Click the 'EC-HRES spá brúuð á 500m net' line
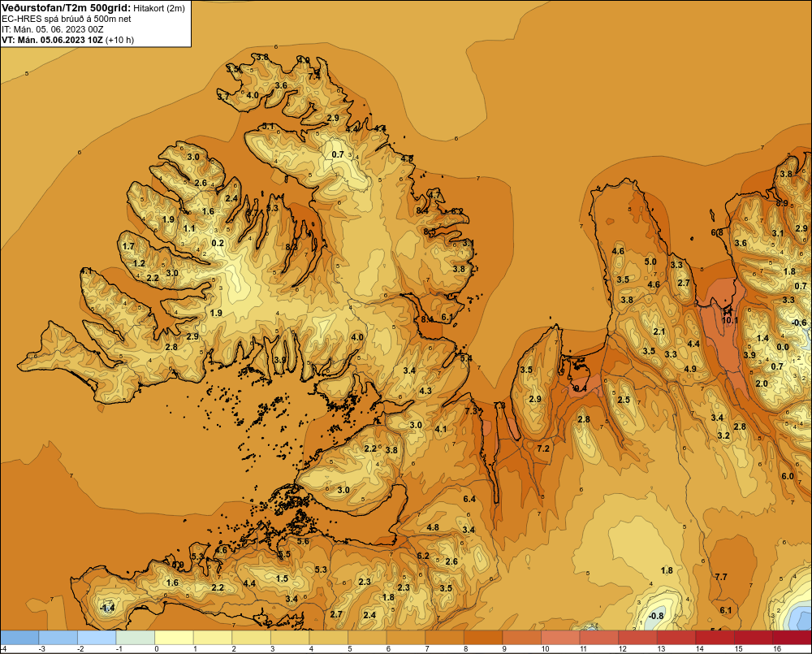The image size is (812, 654). click(67, 19)
